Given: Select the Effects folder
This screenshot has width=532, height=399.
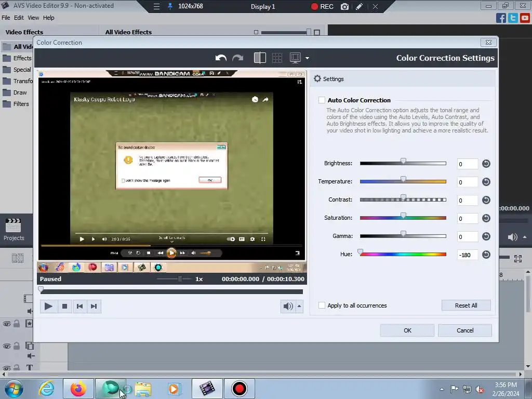Looking at the screenshot, I should pyautogui.click(x=18, y=58).
